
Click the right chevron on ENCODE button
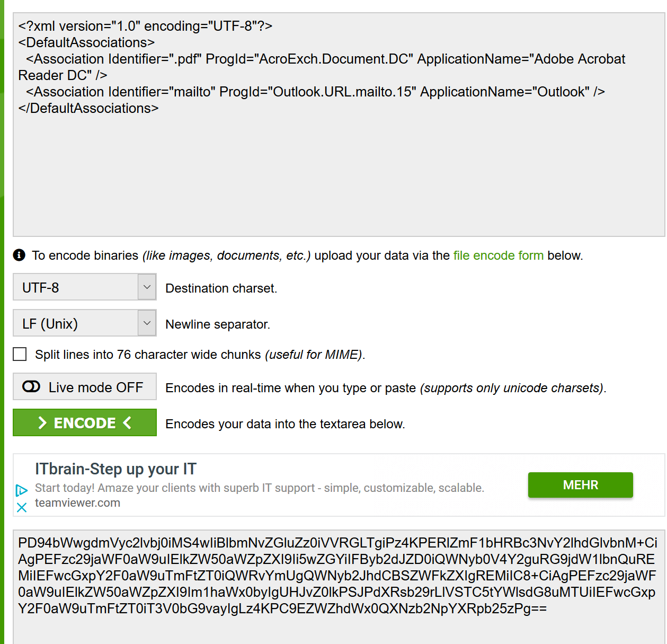[42, 422]
